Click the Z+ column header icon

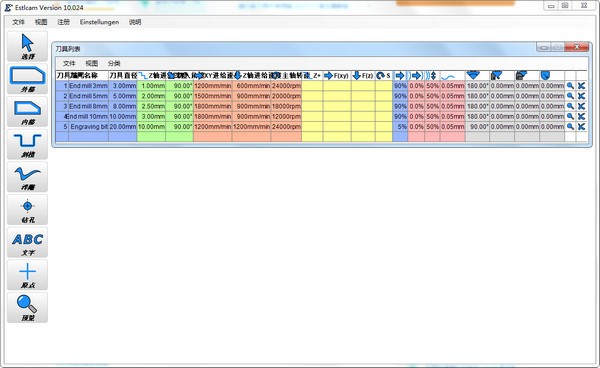[312, 76]
